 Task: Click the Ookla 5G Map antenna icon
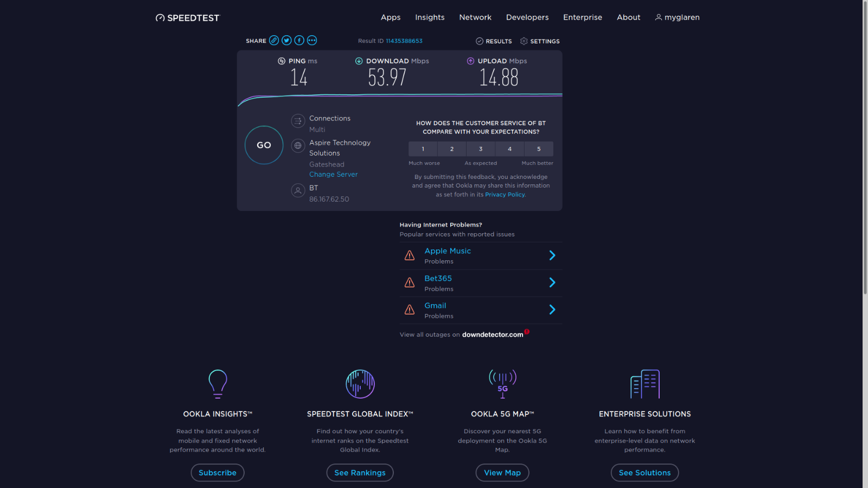[502, 384]
